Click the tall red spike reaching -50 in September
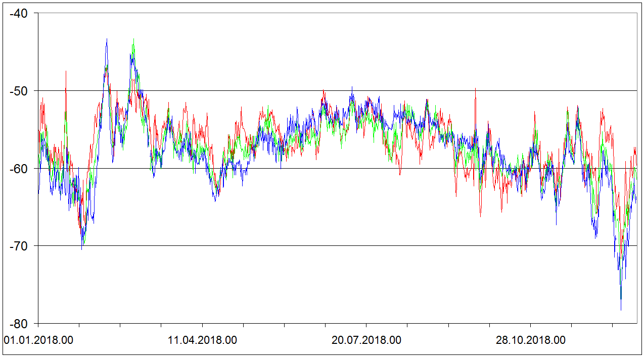This screenshot has width=644, height=357. coord(475,88)
